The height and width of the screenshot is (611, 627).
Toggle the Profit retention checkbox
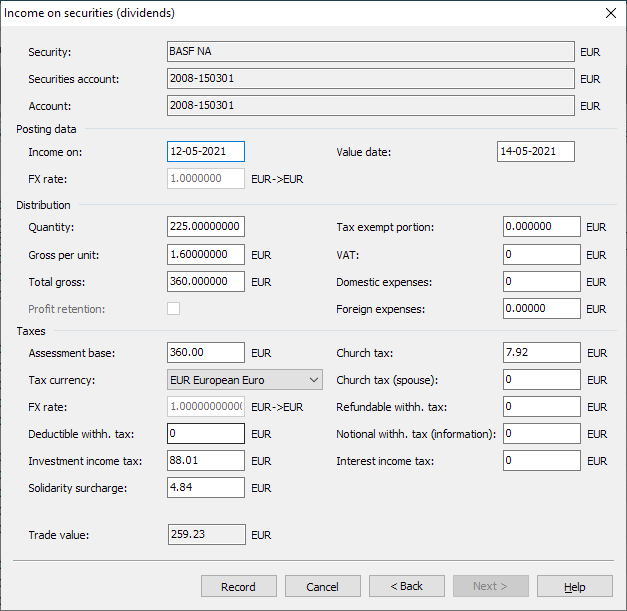click(174, 309)
